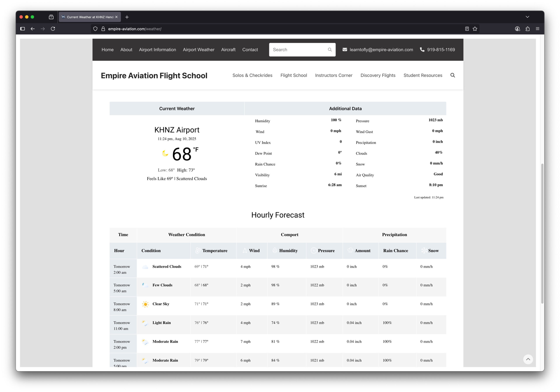Open the Student Resources menu
The image size is (560, 392).
[423, 75]
